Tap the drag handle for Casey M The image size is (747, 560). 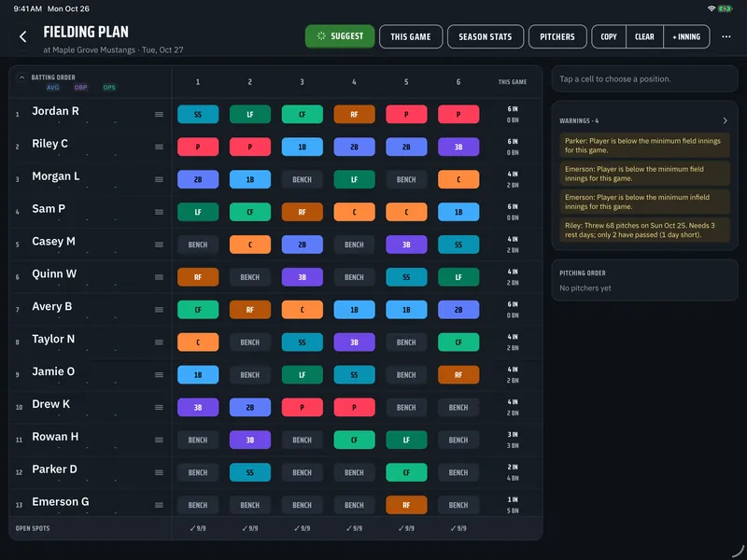point(159,245)
